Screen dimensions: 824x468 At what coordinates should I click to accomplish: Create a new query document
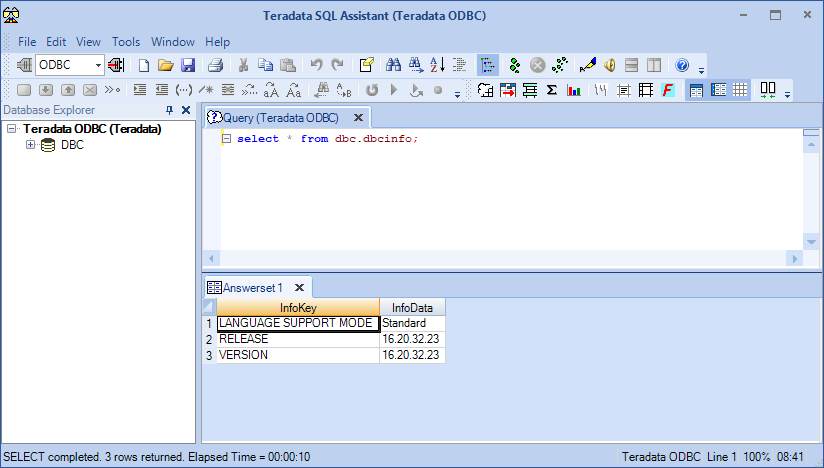pyautogui.click(x=143, y=65)
